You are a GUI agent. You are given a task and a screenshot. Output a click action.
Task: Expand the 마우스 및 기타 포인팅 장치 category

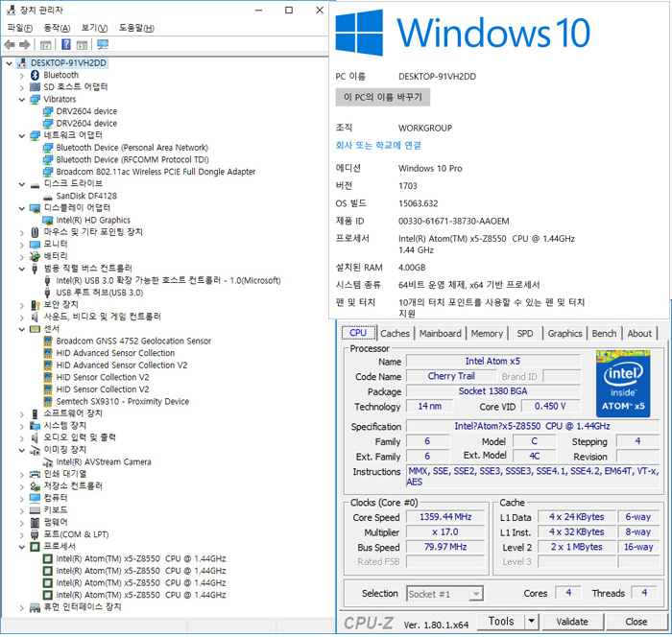click(22, 232)
